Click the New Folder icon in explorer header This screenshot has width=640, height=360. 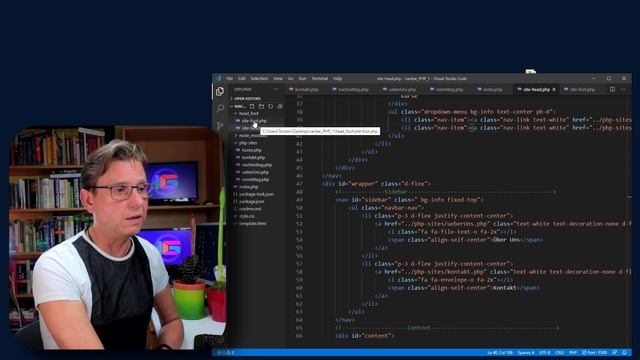coord(261,106)
